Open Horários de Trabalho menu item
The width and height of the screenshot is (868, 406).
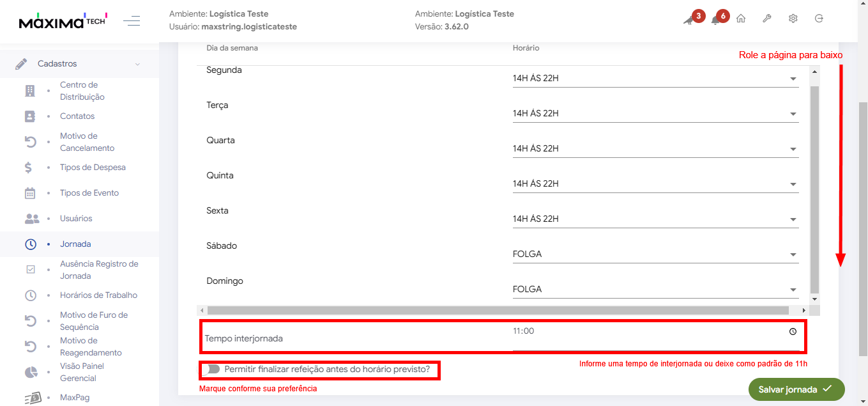98,295
